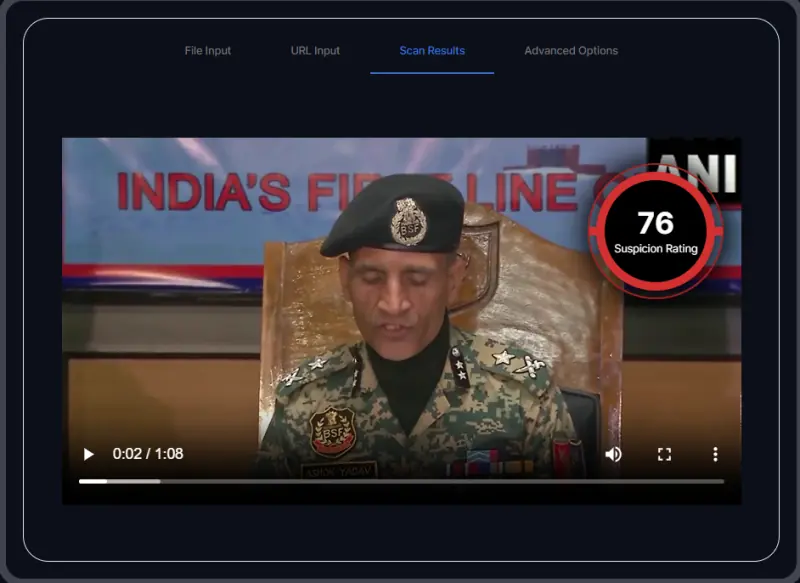Click the BSF badge on the beret

point(407,220)
